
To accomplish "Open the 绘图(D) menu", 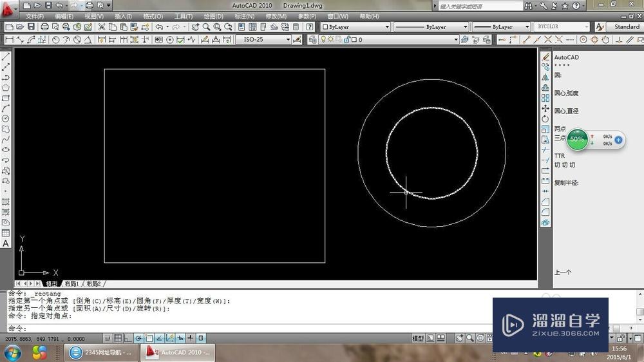I will 214,17.
